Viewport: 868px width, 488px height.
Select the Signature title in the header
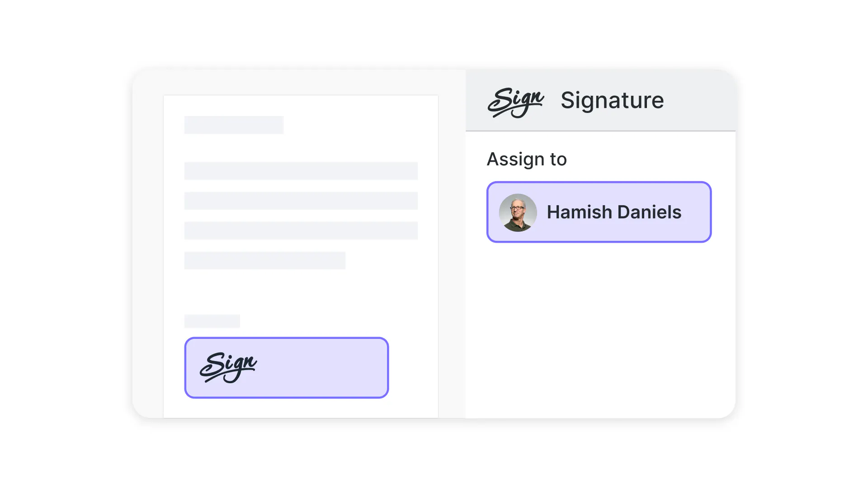coord(612,100)
